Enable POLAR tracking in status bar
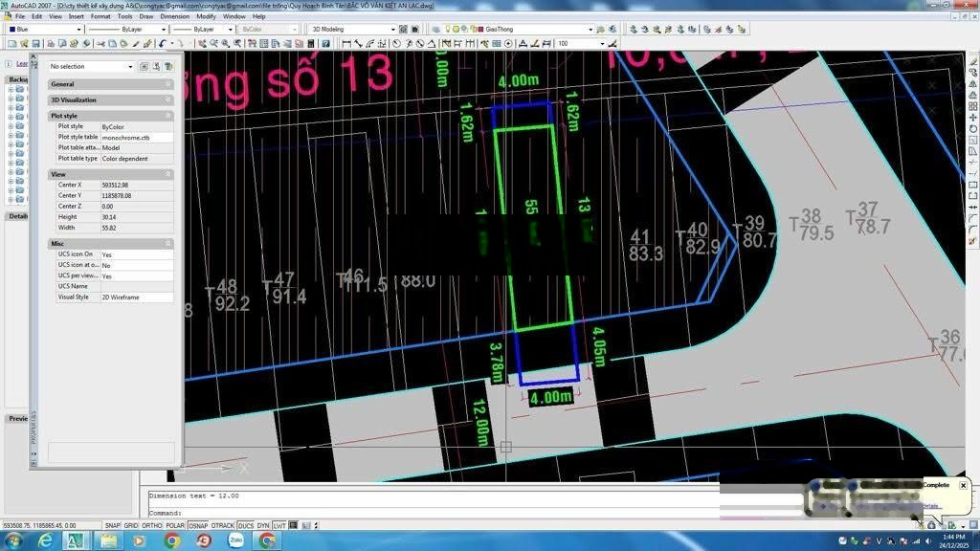 pyautogui.click(x=174, y=525)
